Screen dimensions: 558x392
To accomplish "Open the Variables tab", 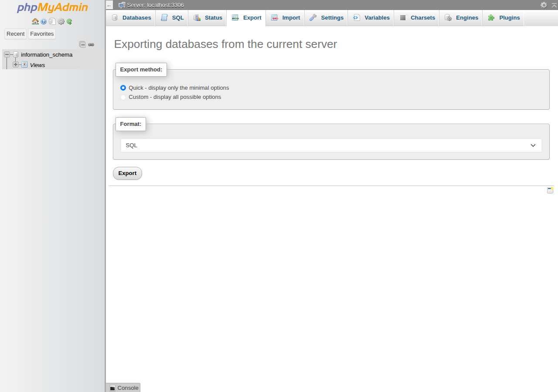I will click(x=371, y=18).
